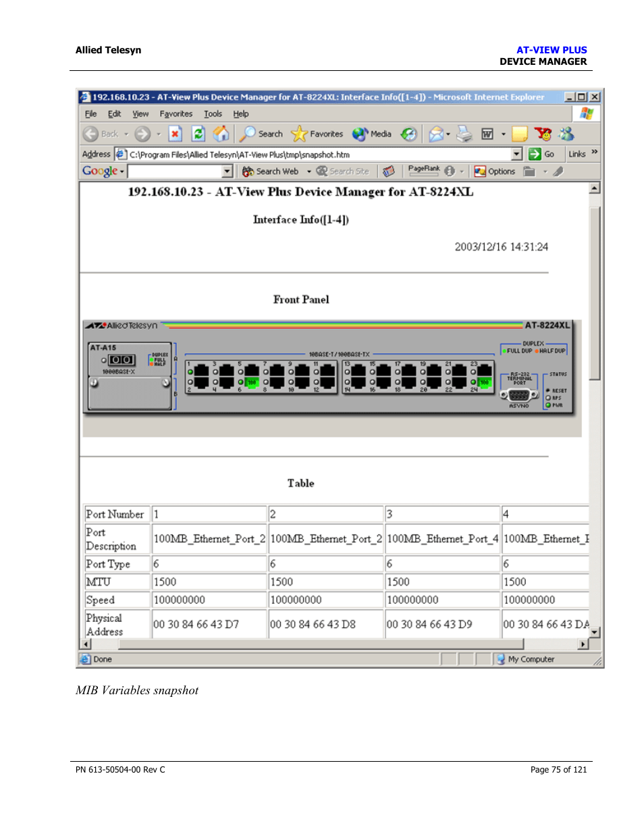Open the Media toolbar button

tap(372, 134)
